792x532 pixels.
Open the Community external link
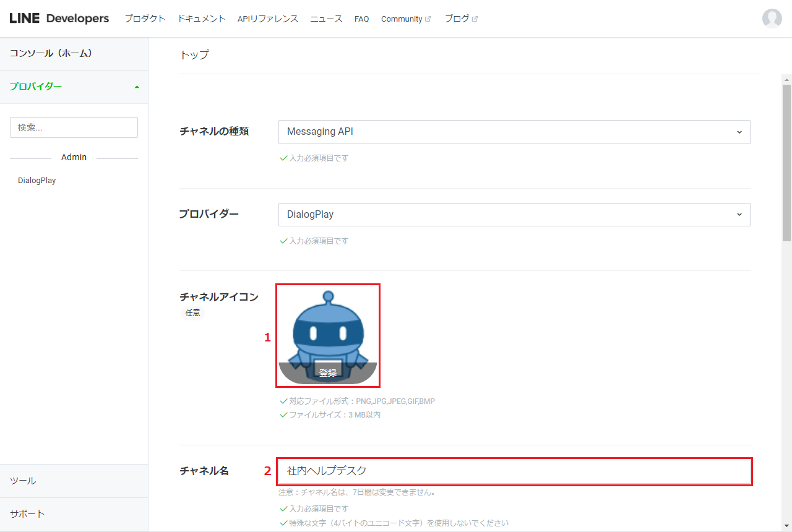click(406, 19)
